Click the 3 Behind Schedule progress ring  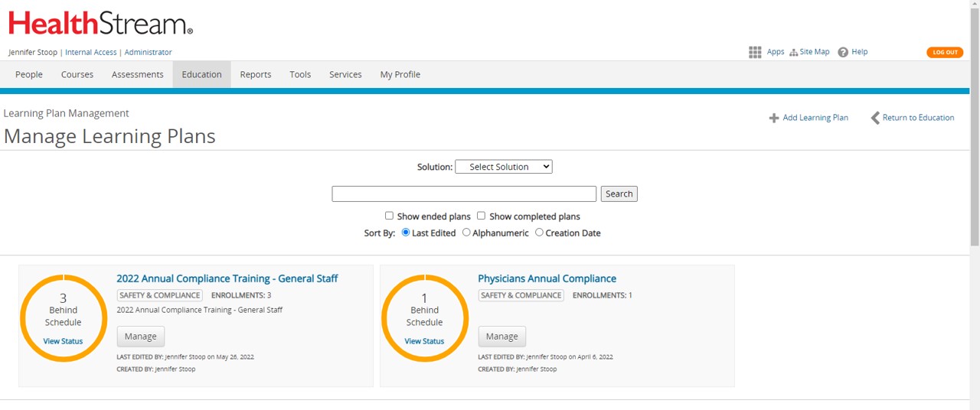pos(64,317)
